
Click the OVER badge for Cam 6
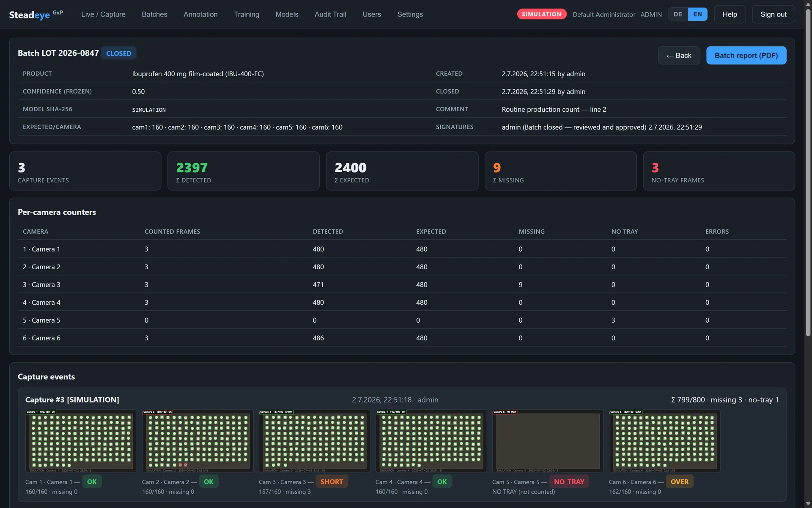pos(680,482)
